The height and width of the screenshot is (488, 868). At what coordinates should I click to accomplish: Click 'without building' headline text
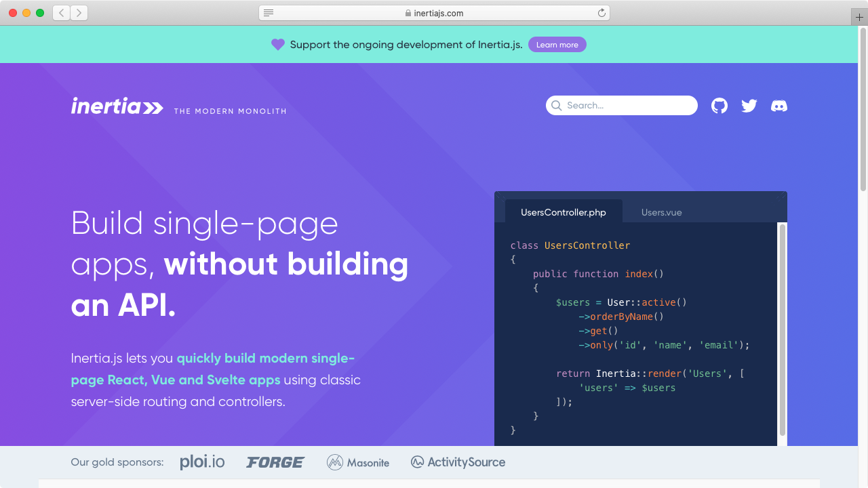286,264
